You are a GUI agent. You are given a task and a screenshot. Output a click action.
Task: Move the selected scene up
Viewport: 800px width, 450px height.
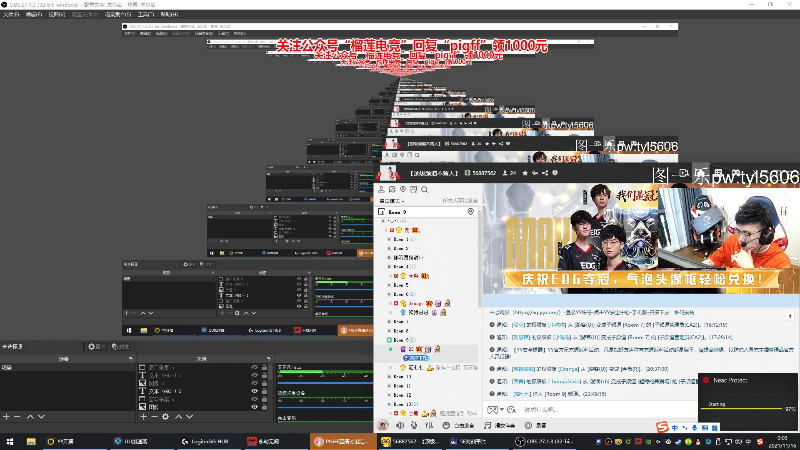click(30, 417)
